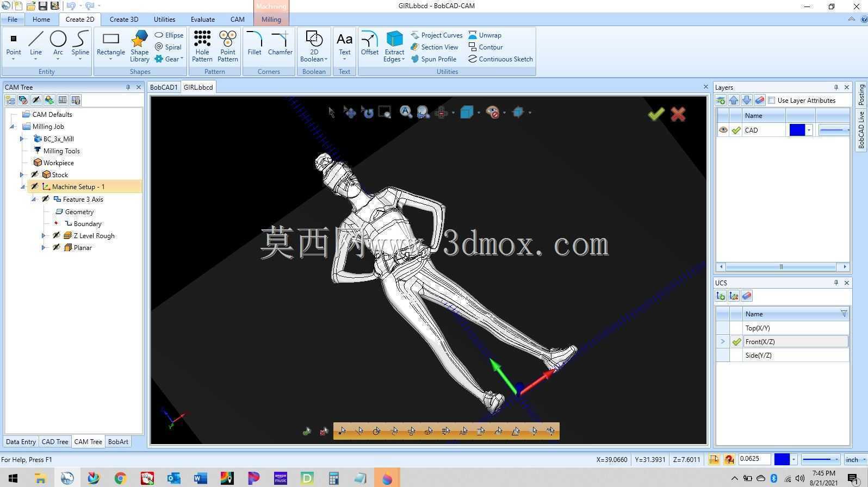Click the status bar blue color swatch
Screen dimensions: 868x487
click(x=782, y=460)
